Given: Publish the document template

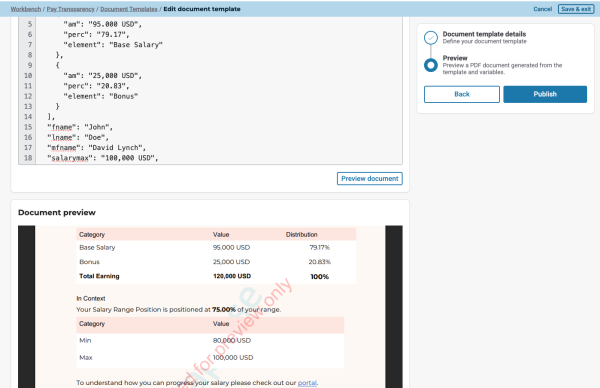Looking at the screenshot, I should tap(545, 94).
